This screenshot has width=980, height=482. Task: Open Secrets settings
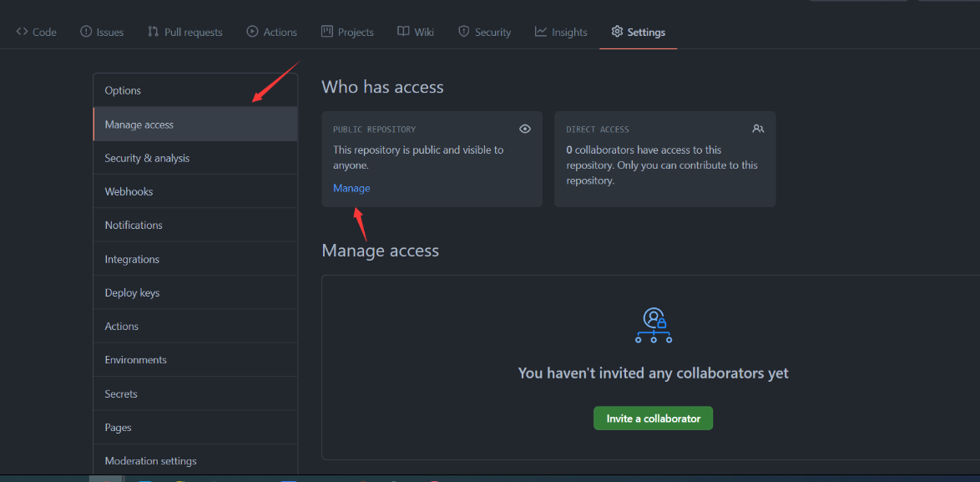pos(195,393)
